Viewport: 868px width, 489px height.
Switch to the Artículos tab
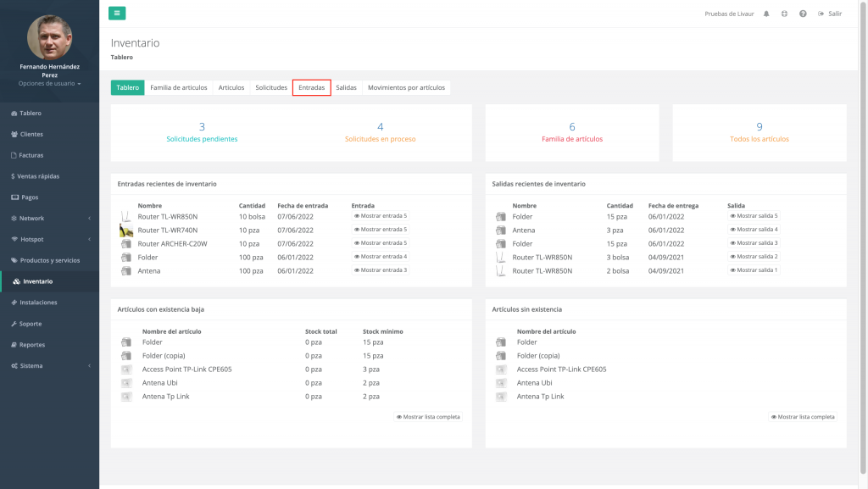point(231,87)
